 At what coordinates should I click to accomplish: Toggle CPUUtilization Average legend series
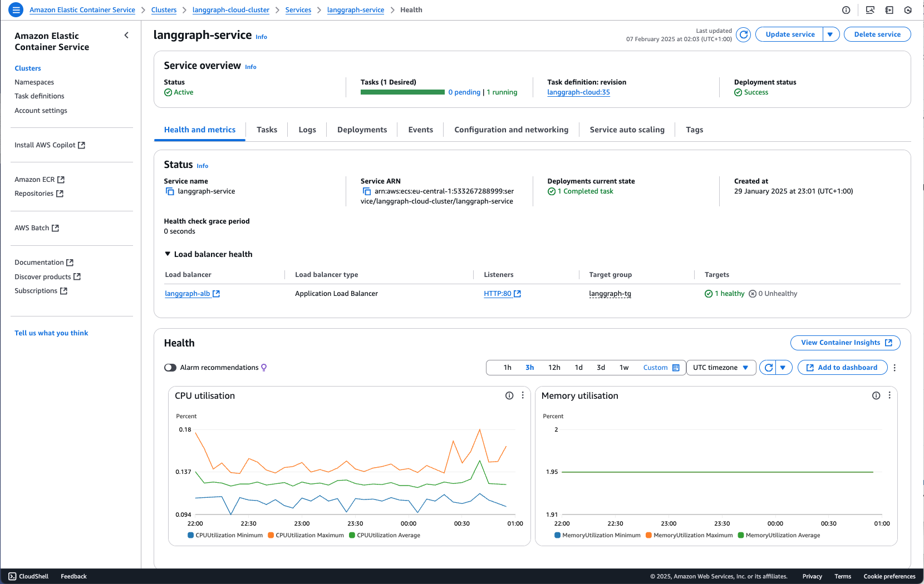(x=385, y=535)
